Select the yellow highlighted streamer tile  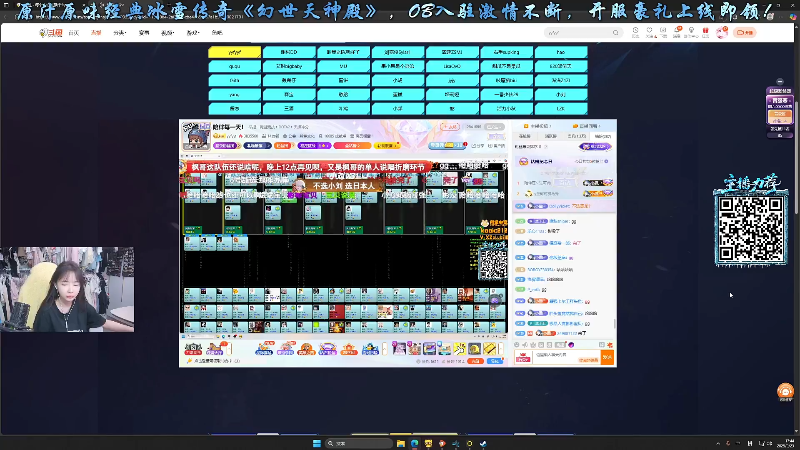pos(234,52)
